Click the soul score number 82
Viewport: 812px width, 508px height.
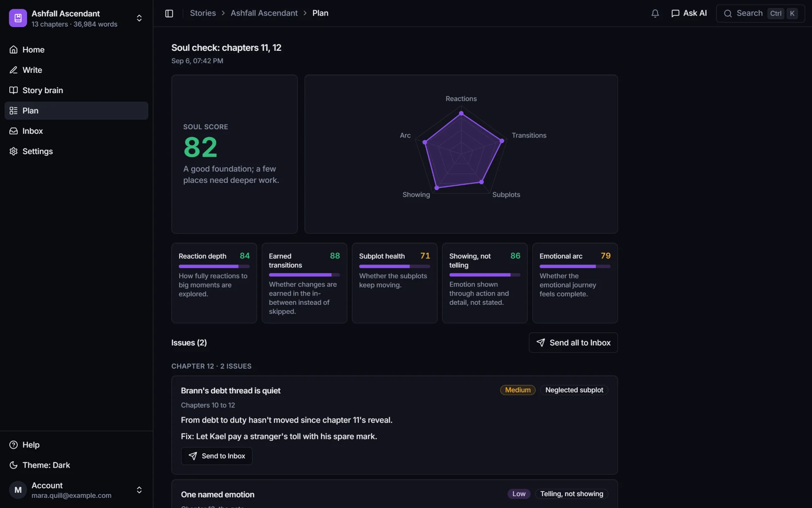point(200,147)
